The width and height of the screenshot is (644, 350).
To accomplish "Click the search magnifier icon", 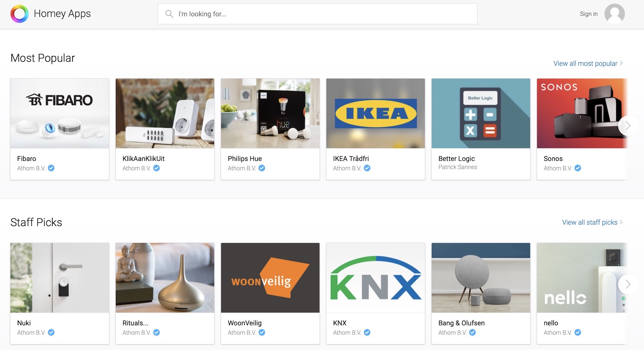I will click(169, 14).
